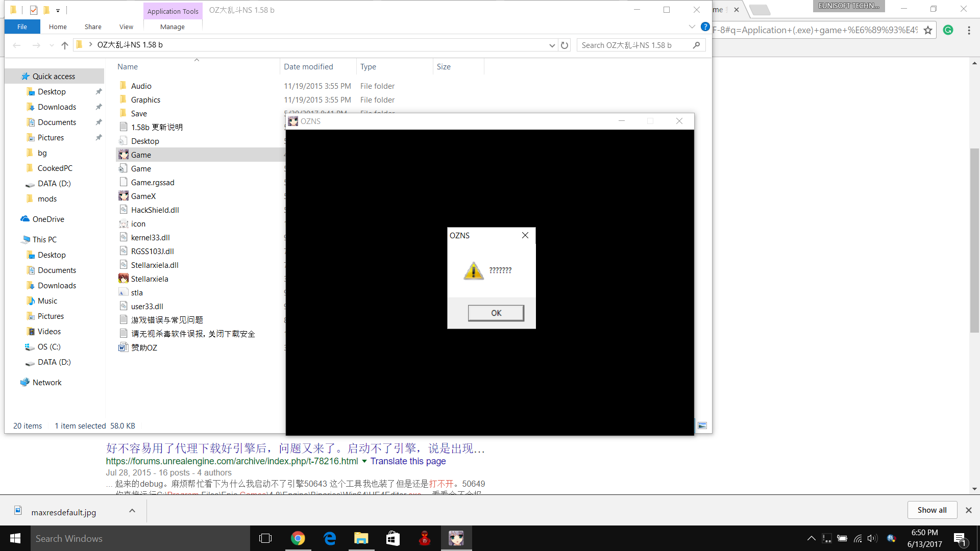
Task: Sort by the Date modified column
Action: (308, 66)
